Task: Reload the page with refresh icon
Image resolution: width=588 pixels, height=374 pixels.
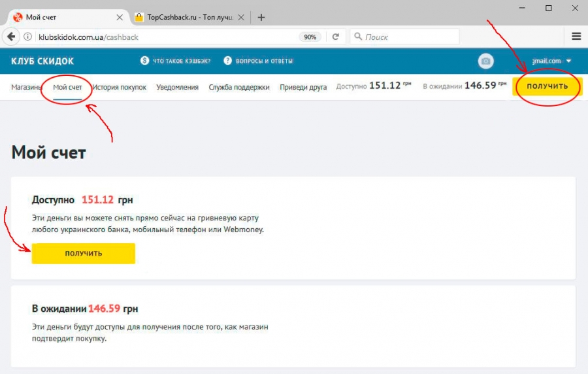Action: (x=336, y=37)
